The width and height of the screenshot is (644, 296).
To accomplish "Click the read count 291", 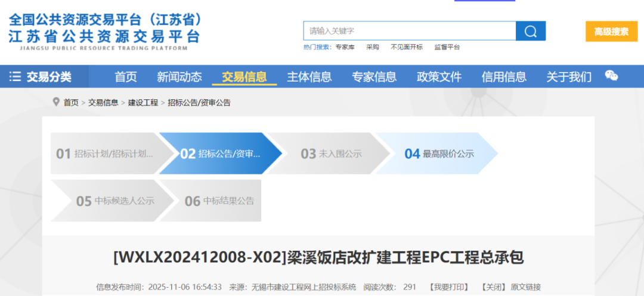I will point(410,287).
